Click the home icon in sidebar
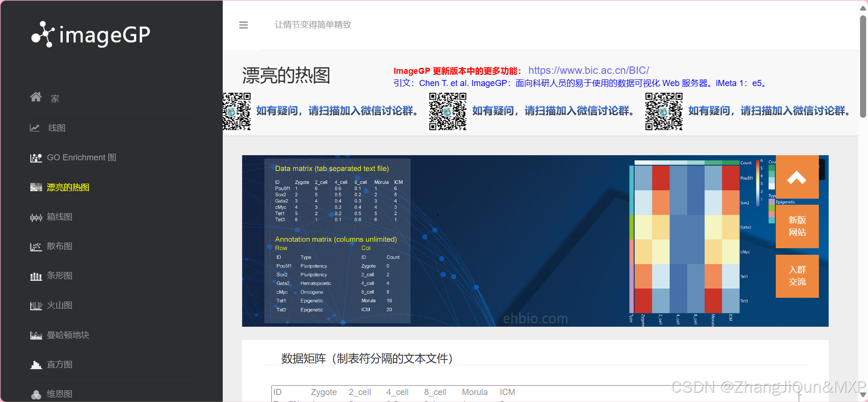This screenshot has width=868, height=402. pyautogui.click(x=36, y=97)
